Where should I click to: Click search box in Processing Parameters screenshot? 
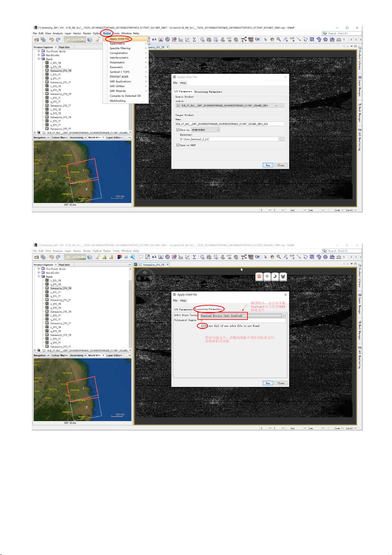pos(342,251)
